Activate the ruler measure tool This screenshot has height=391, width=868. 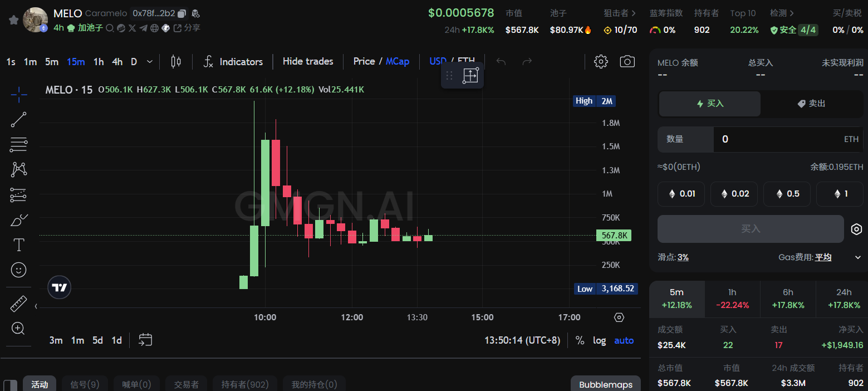pyautogui.click(x=19, y=304)
